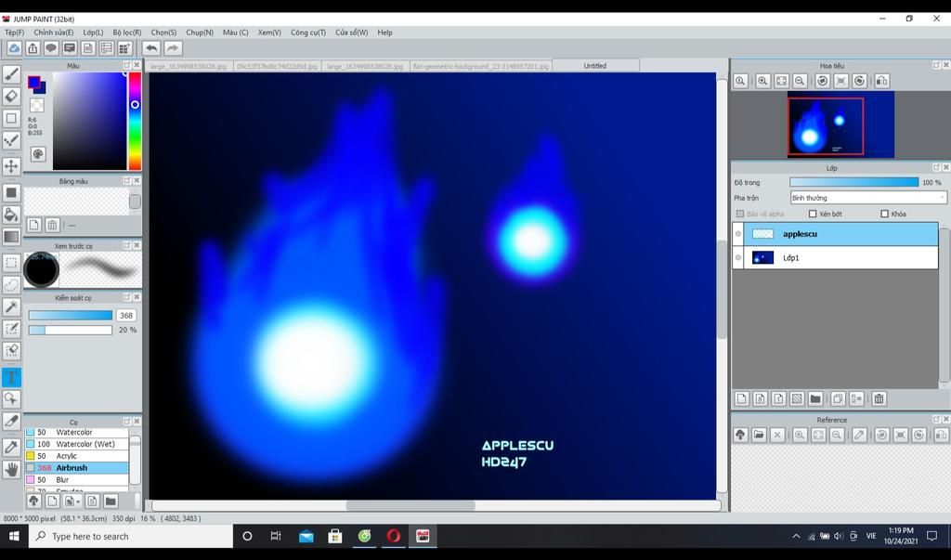Image resolution: width=951 pixels, height=560 pixels.
Task: Select the Move tool
Action: pos(11,165)
